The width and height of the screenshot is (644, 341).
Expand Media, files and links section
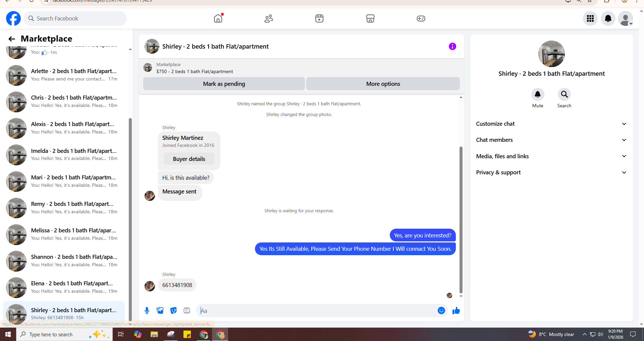tap(551, 156)
